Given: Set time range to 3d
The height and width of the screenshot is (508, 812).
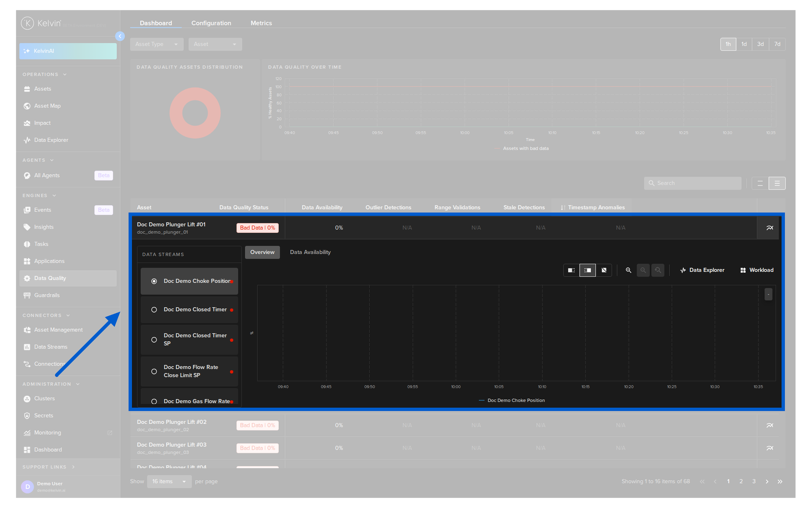Looking at the screenshot, I should click(760, 44).
